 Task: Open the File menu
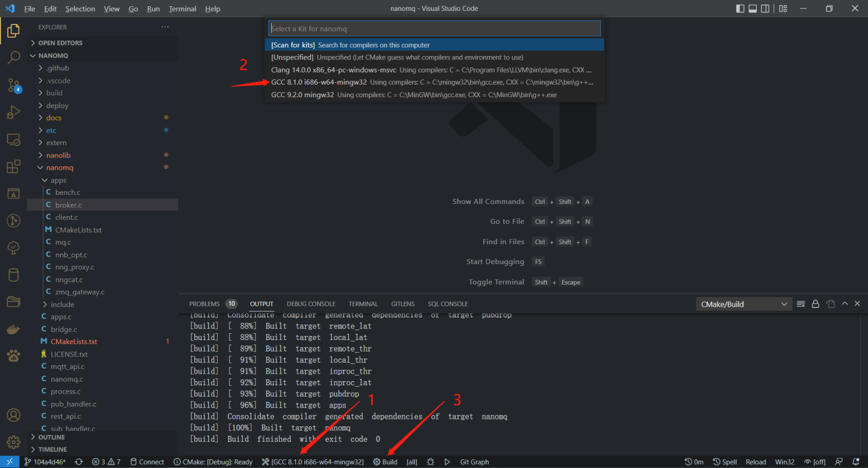coord(30,9)
